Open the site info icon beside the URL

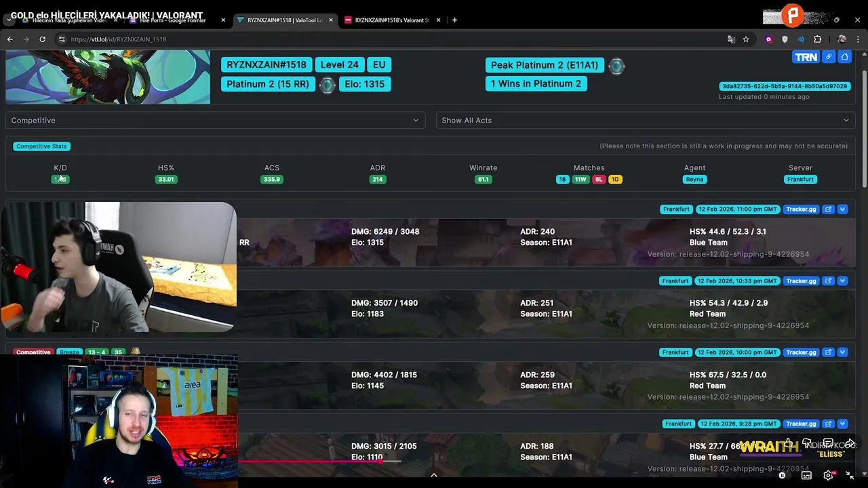[x=62, y=39]
